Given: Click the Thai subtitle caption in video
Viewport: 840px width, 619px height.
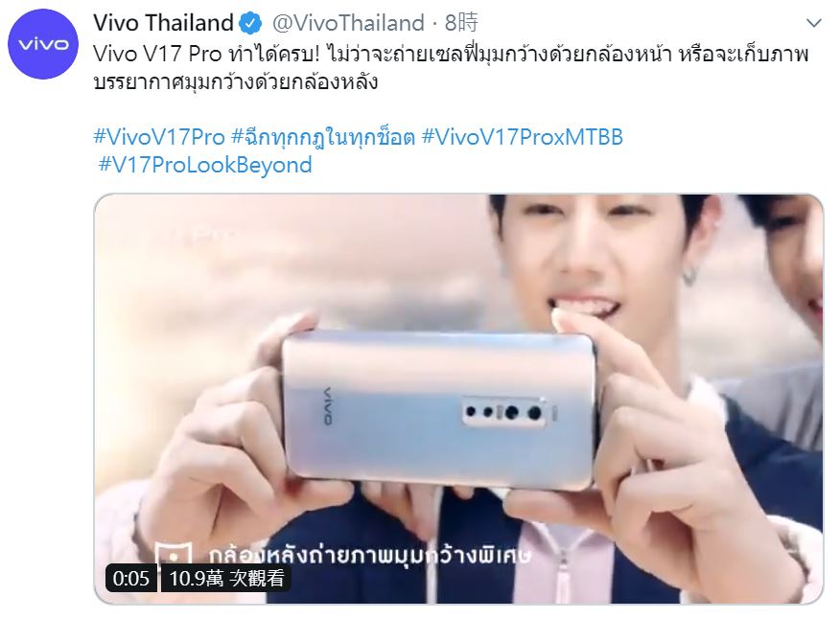Looking at the screenshot, I should click(369, 556).
